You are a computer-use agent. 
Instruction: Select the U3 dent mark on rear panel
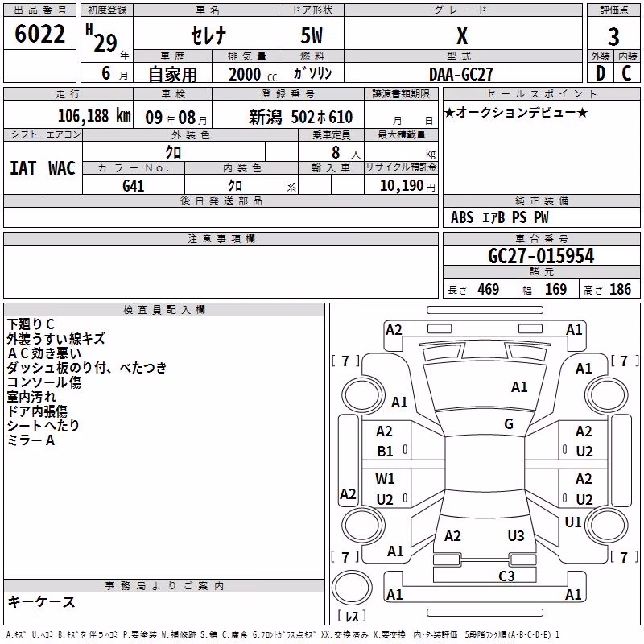click(x=516, y=535)
